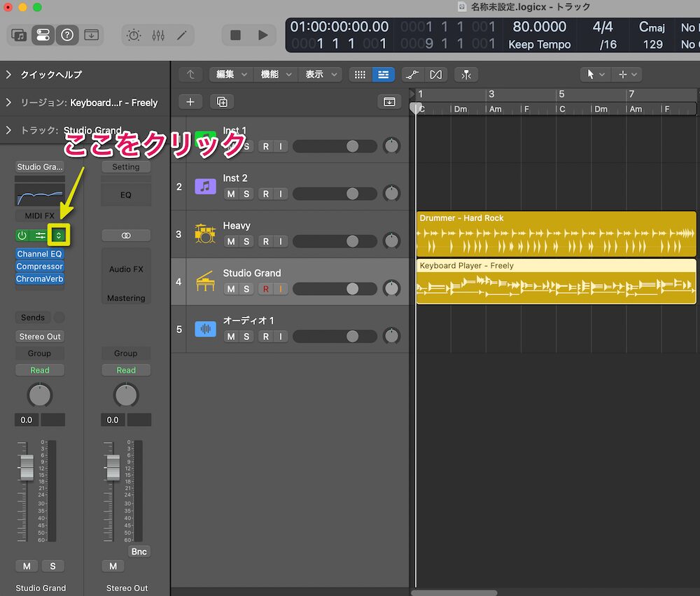The image size is (700, 596).
Task: Click the MIDI FX slot
Action: pyautogui.click(x=40, y=215)
